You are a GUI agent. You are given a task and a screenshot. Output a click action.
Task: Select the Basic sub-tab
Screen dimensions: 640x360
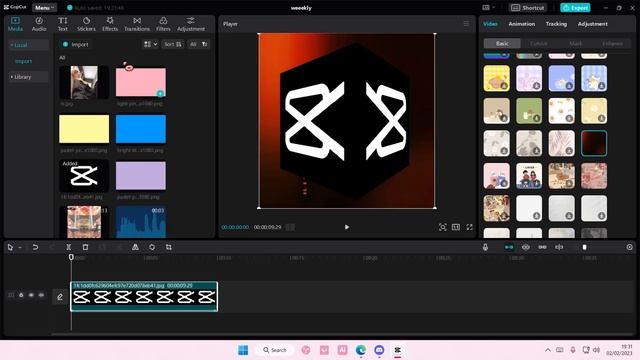(x=502, y=43)
